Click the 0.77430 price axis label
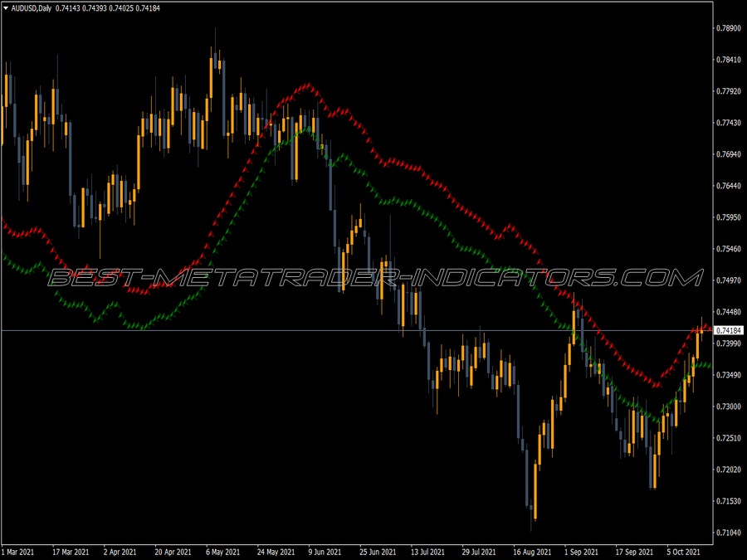 pyautogui.click(x=729, y=123)
